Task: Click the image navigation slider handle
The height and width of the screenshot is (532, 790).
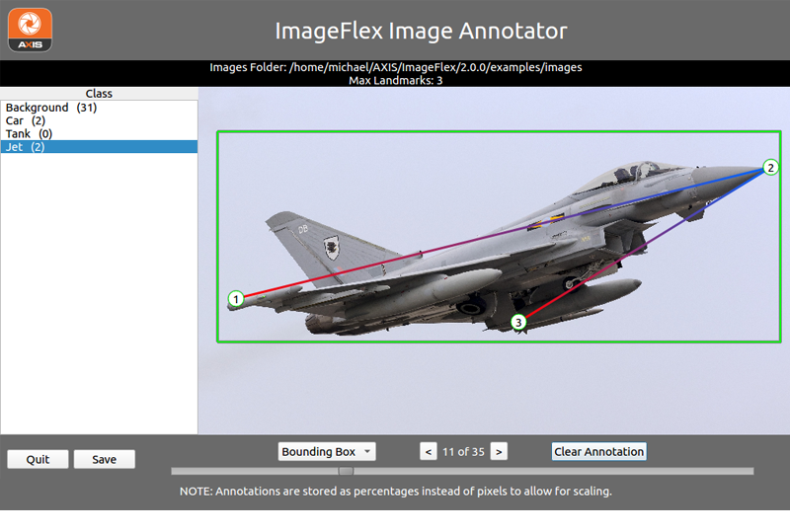Action: click(x=346, y=471)
